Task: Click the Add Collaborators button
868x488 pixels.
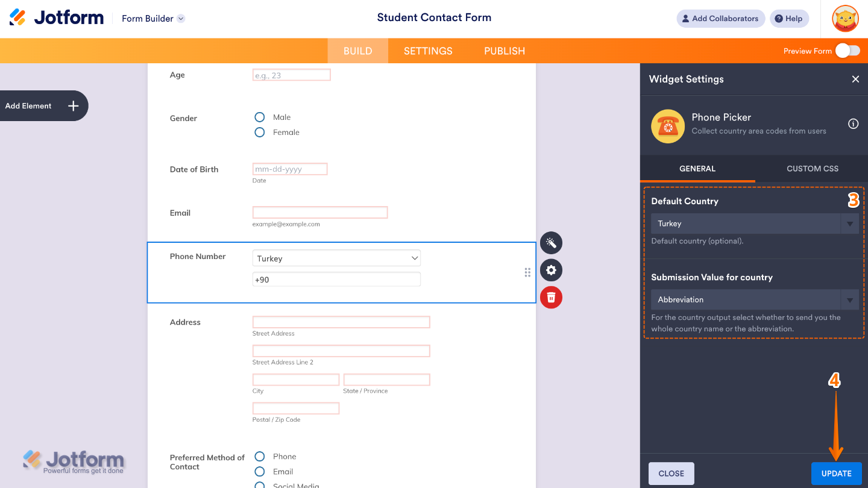Action: pos(720,18)
